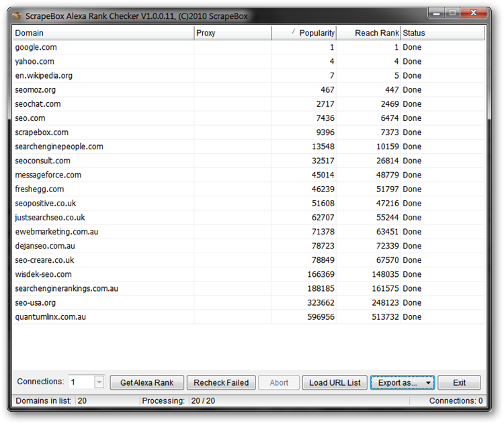This screenshot has width=504, height=424.
Task: Select the scrapebox.com domain row
Action: pos(42,132)
